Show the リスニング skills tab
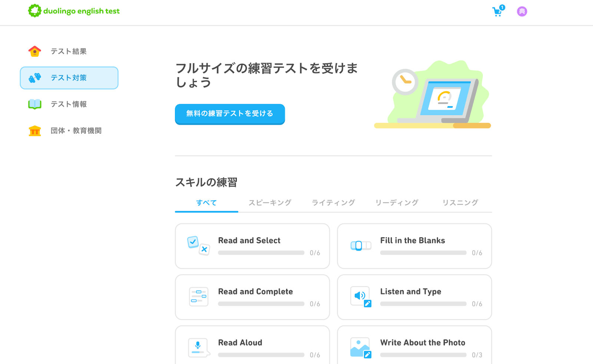Image resolution: width=593 pixels, height=364 pixels. 460,203
